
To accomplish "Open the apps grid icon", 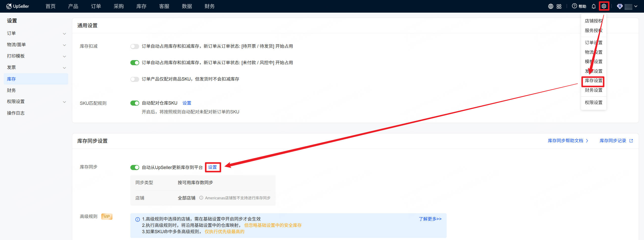I will pos(559,6).
